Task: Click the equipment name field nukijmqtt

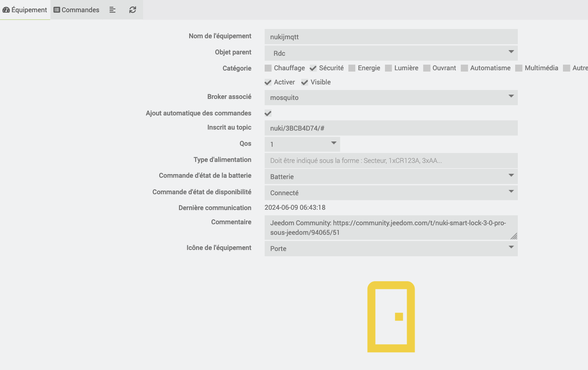Action: pos(391,37)
